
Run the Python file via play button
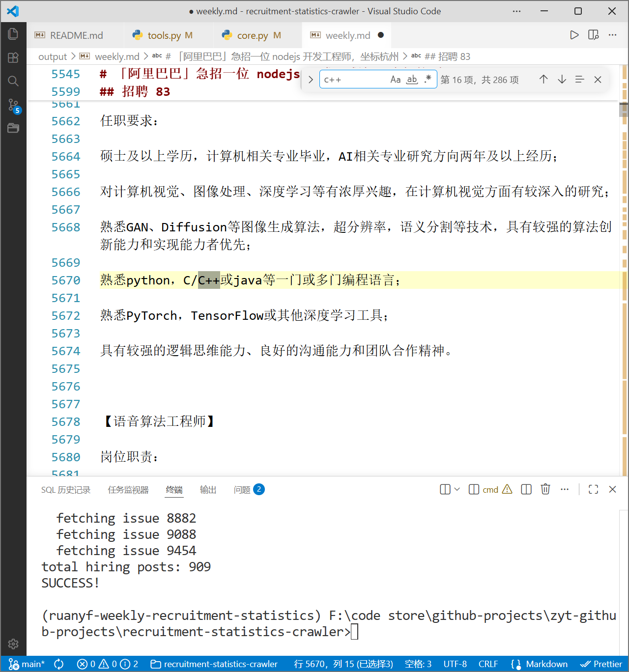click(x=574, y=35)
